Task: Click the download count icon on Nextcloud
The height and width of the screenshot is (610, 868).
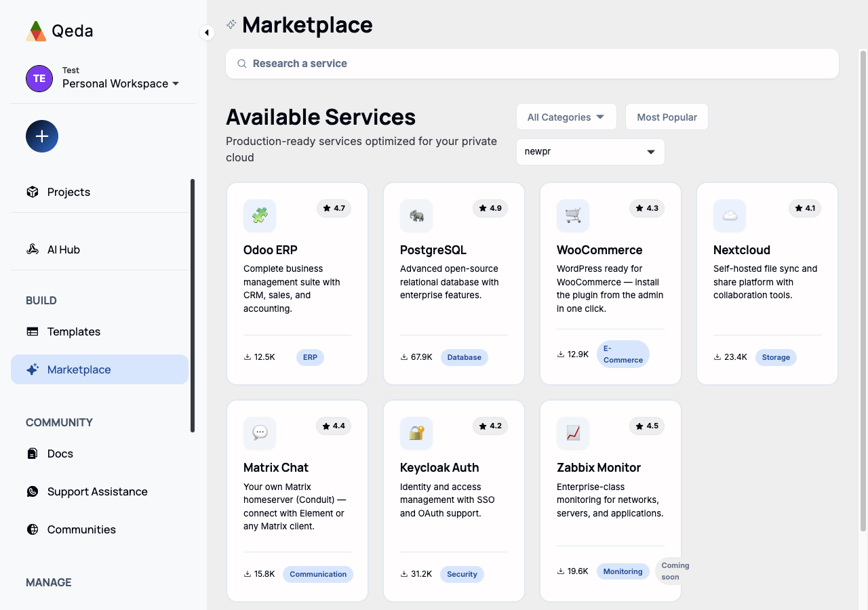Action: click(717, 357)
